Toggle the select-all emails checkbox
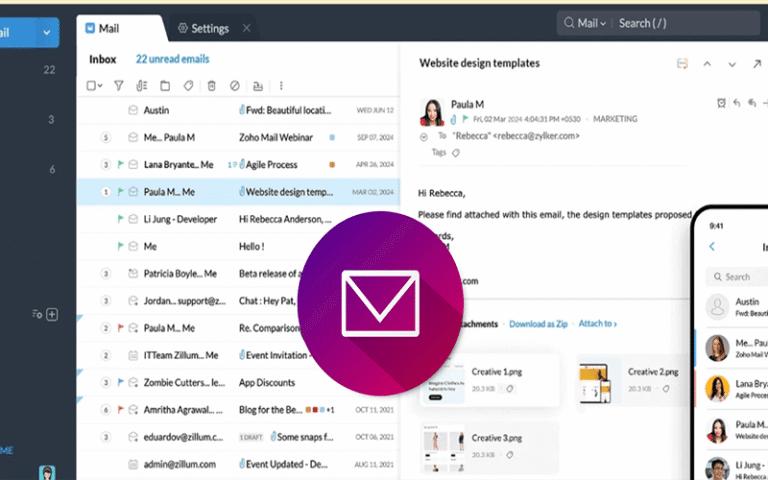 91,86
